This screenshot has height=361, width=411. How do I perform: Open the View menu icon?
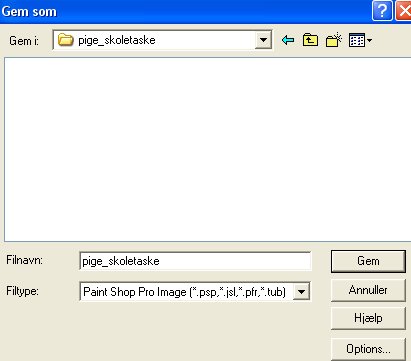pyautogui.click(x=357, y=40)
